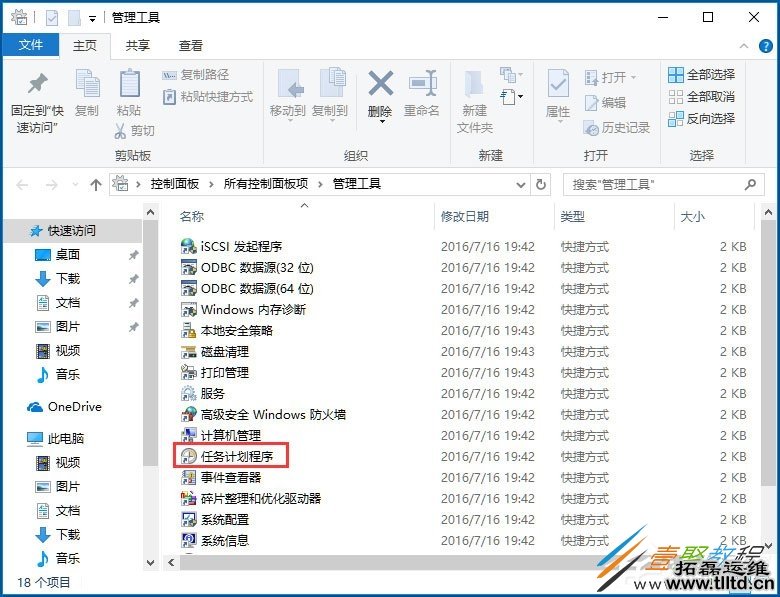
Task: Select the 任务计划程序 clock icon
Action: pyautogui.click(x=189, y=456)
